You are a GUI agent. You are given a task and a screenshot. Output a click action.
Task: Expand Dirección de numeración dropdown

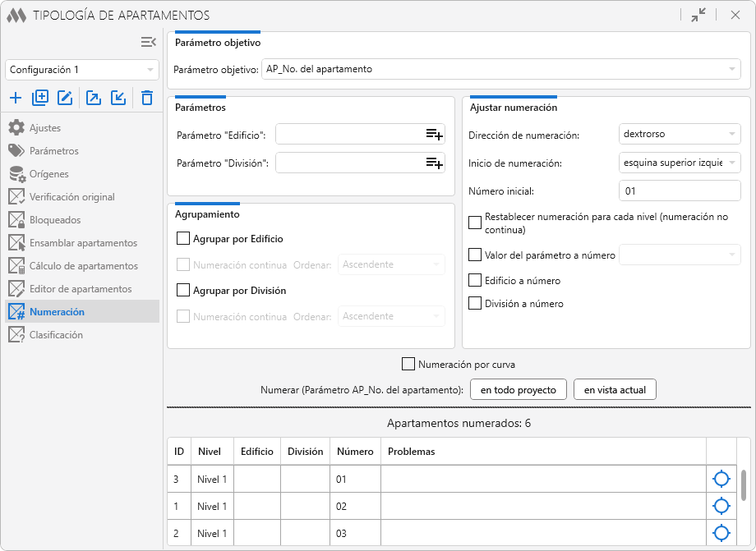point(679,135)
